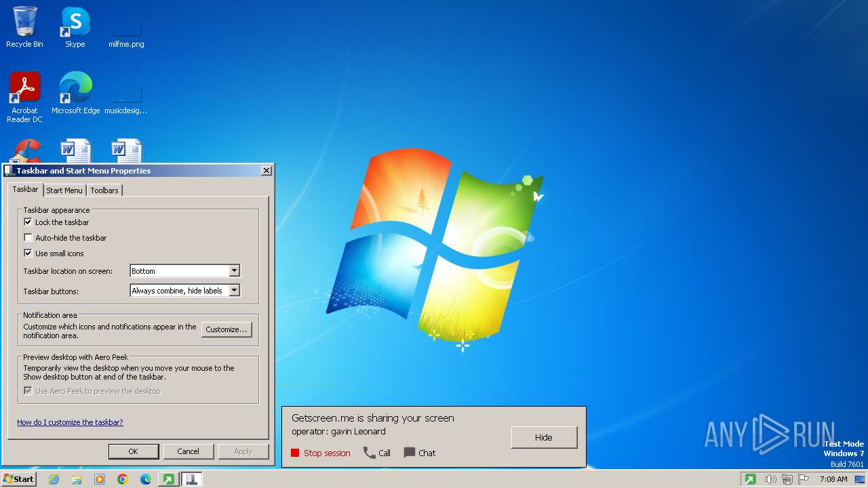Toggle the Use small icons checkbox
This screenshot has width=868, height=488.
coord(28,253)
